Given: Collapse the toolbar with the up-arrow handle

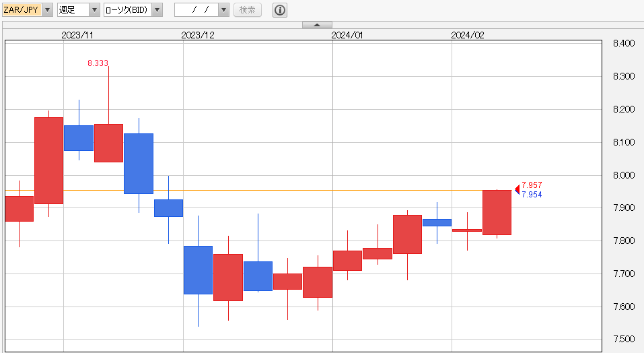Looking at the screenshot, I should click(317, 25).
